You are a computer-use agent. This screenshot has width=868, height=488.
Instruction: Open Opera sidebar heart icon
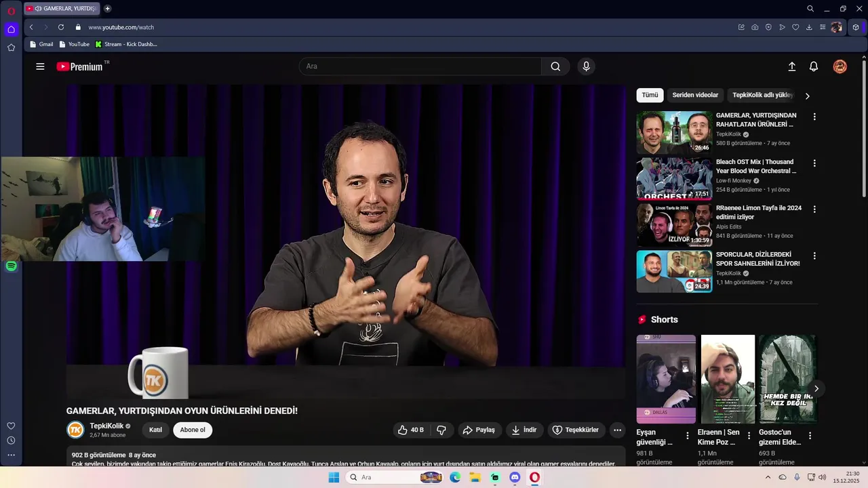pos(11,426)
